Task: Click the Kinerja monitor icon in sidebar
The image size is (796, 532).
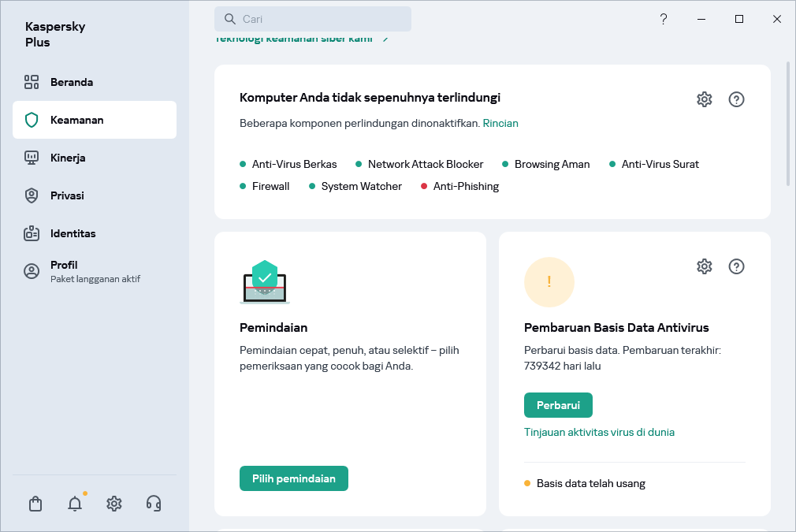Action: point(32,158)
